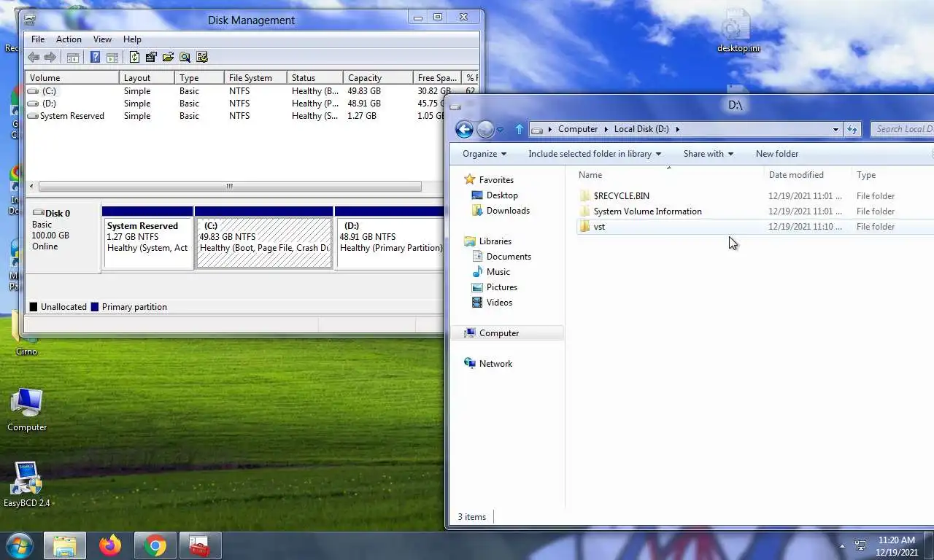934x560 pixels.
Task: Click Computer in the address bar breadcrumb
Action: click(578, 129)
